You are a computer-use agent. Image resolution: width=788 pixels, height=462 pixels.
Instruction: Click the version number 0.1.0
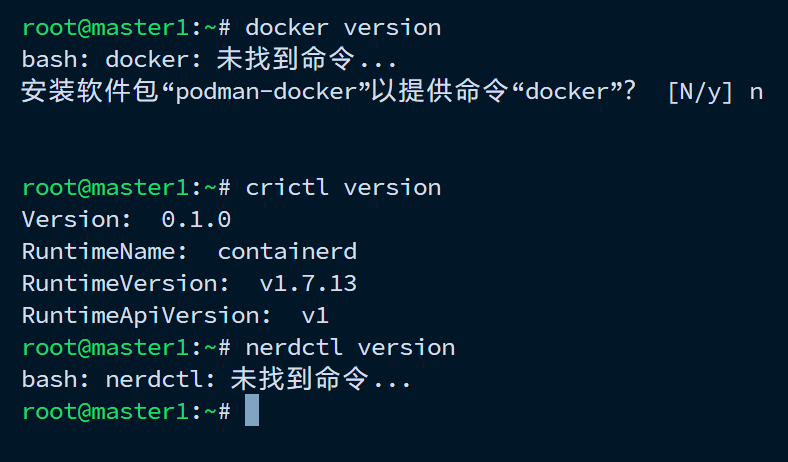tap(196, 220)
